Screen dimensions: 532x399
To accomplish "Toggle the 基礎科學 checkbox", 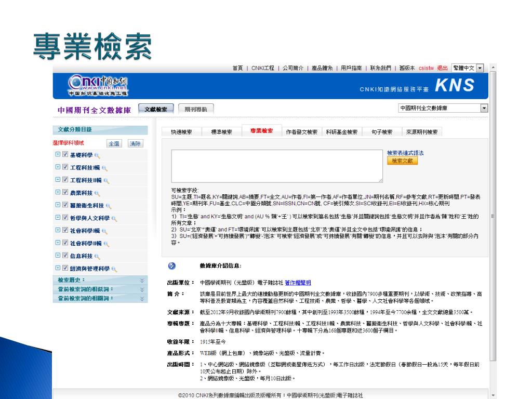I will click(65, 154).
